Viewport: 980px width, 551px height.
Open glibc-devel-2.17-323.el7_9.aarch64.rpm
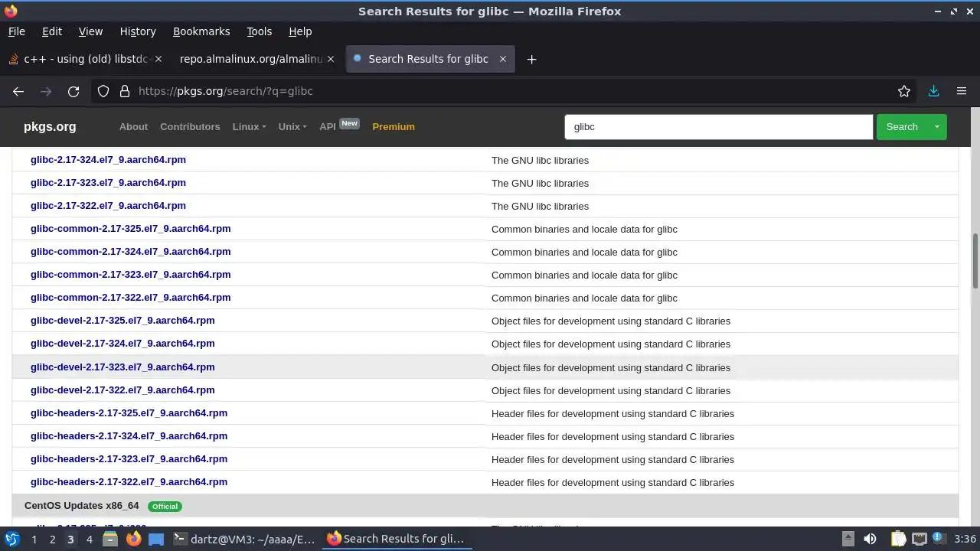122,367
